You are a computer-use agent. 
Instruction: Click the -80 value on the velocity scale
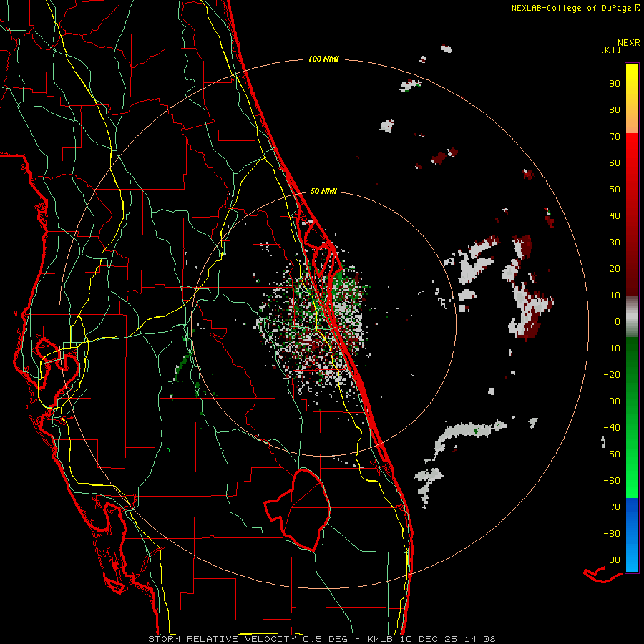[x=612, y=534]
